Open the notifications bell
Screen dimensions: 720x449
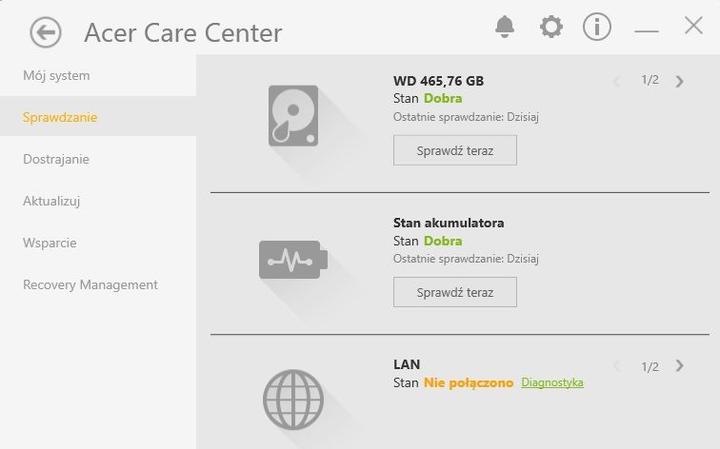[505, 27]
